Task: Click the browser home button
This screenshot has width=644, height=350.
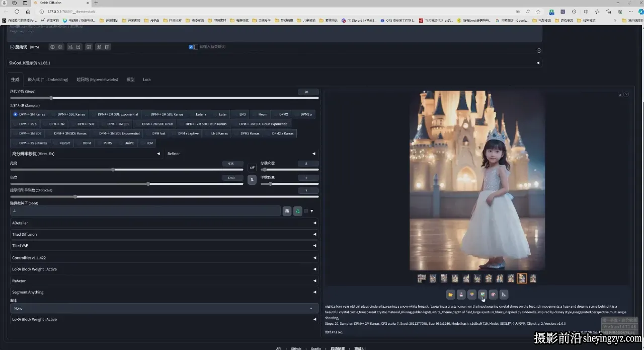Action: [28, 11]
